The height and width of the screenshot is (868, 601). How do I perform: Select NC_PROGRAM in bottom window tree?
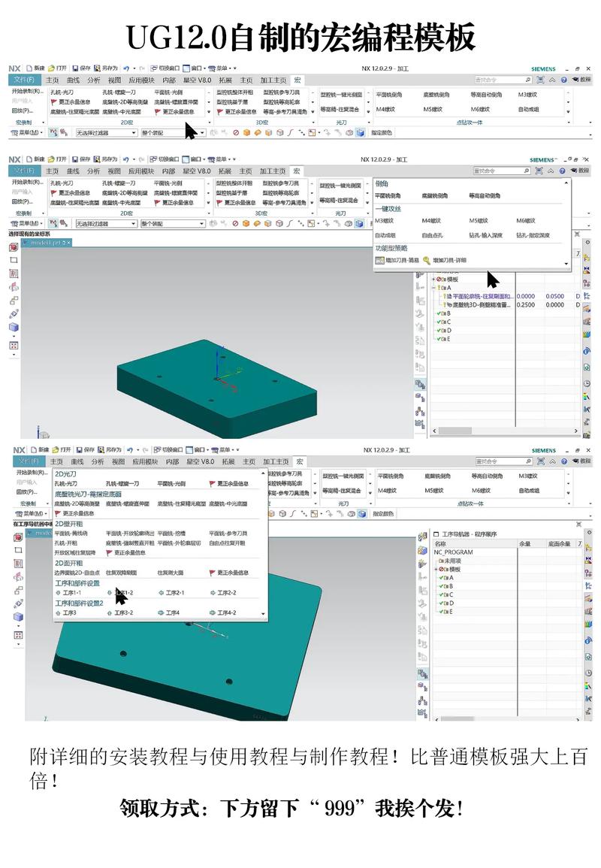[x=454, y=552]
